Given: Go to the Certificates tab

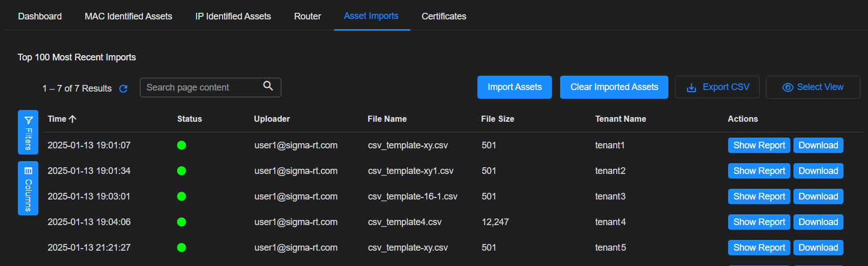Looking at the screenshot, I should (x=444, y=16).
